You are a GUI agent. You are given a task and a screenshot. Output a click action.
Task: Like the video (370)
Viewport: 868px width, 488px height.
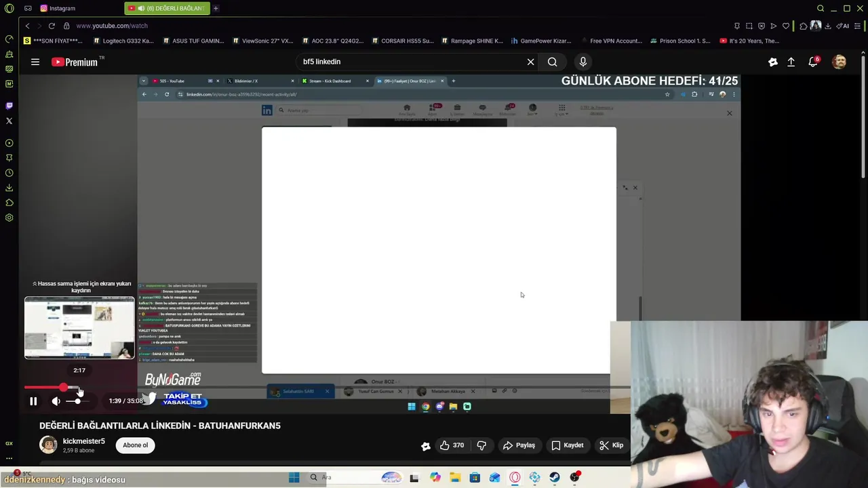point(452,445)
